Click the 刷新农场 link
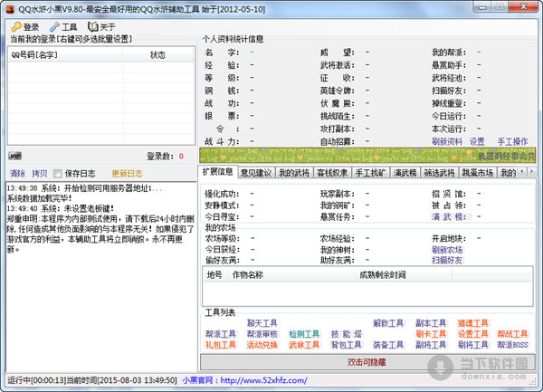Viewport: 543px width, 392px height. (x=447, y=250)
